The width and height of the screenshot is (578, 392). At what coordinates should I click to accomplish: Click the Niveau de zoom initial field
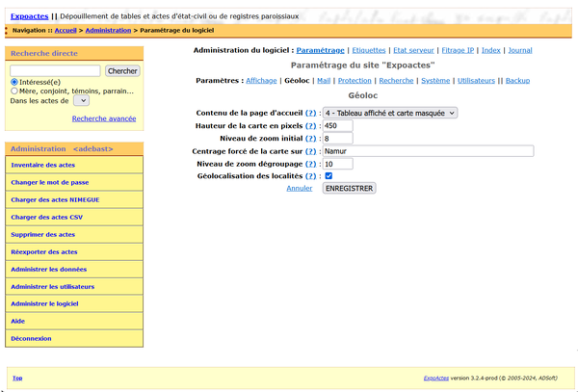click(338, 138)
